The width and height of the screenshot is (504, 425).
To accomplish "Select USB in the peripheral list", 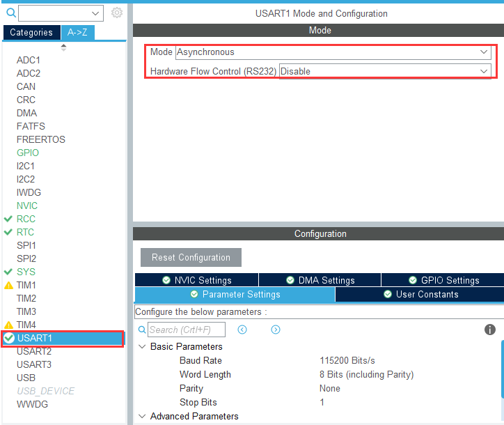I will coord(26,378).
